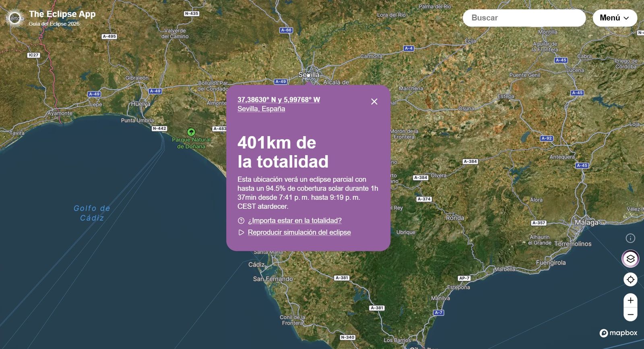Viewport: 644px width, 349px height.
Task: Click the Marchena town label
Action: [x=411, y=88]
